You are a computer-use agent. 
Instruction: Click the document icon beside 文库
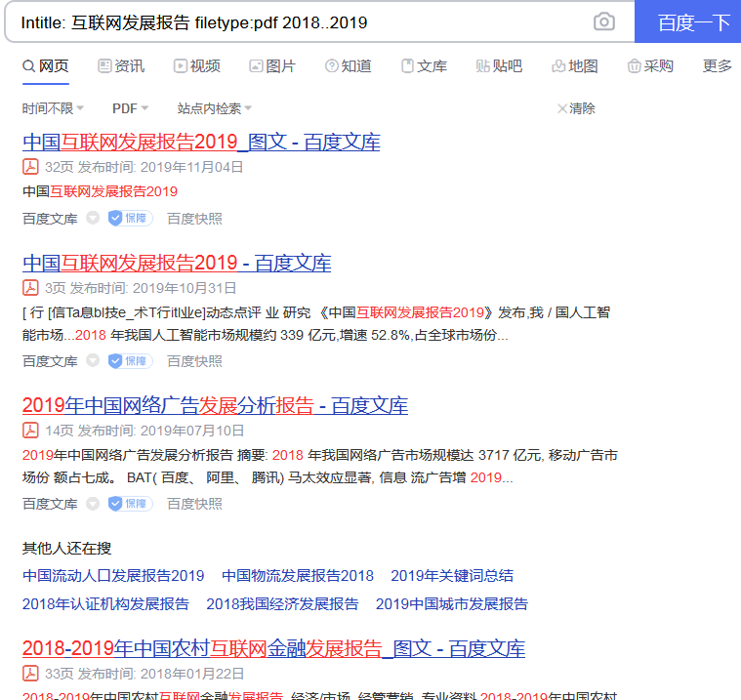point(407,66)
